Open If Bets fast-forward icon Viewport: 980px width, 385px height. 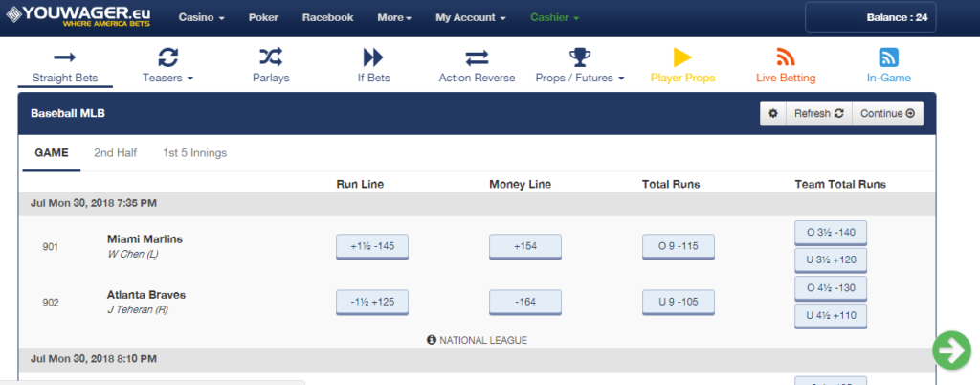point(372,57)
